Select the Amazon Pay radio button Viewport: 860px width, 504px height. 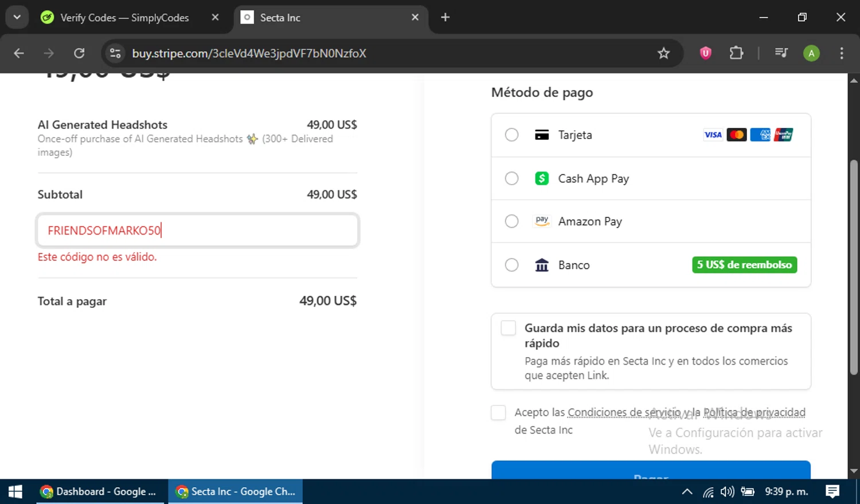point(511,221)
